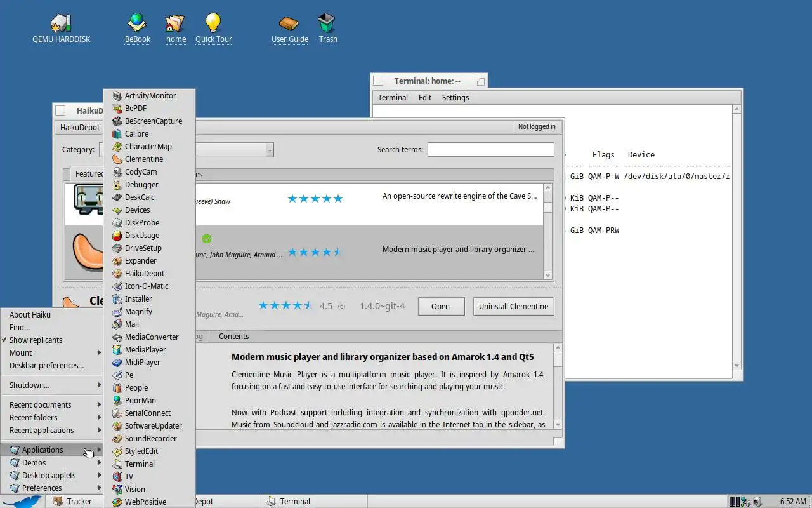Image resolution: width=812 pixels, height=508 pixels.
Task: Open the QEMU HARDDISK desktop icon
Action: coord(62,29)
